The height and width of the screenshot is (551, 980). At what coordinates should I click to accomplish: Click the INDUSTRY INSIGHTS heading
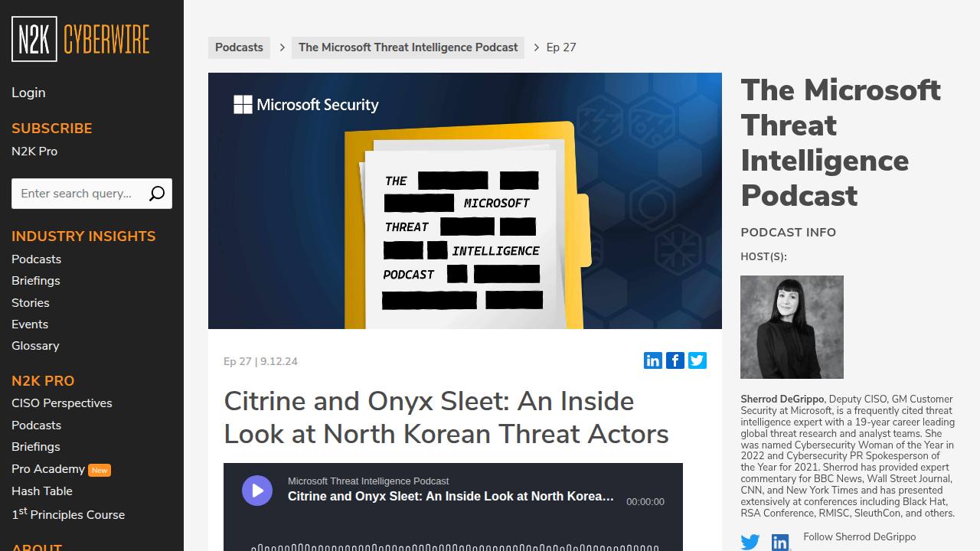coord(83,236)
